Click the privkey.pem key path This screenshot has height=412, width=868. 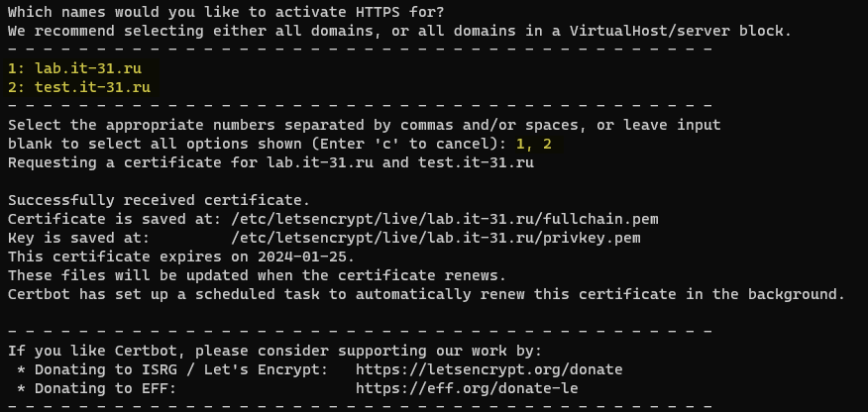pos(435,238)
